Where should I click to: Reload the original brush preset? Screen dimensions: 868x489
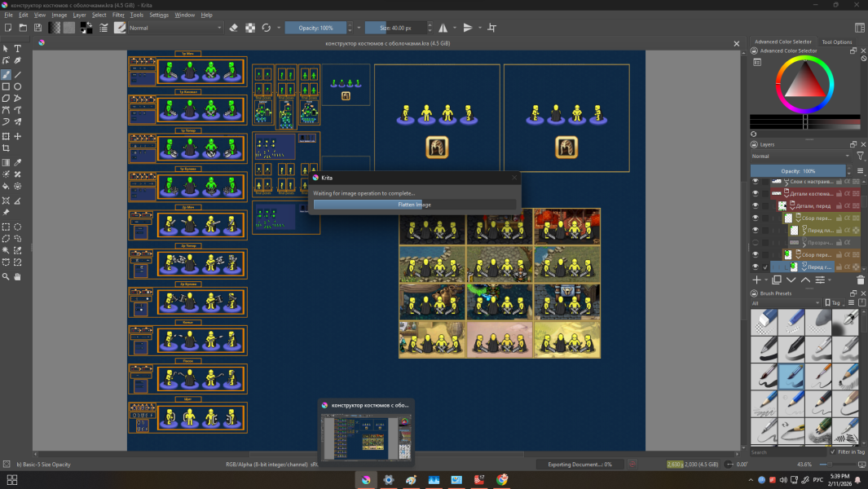267,28
